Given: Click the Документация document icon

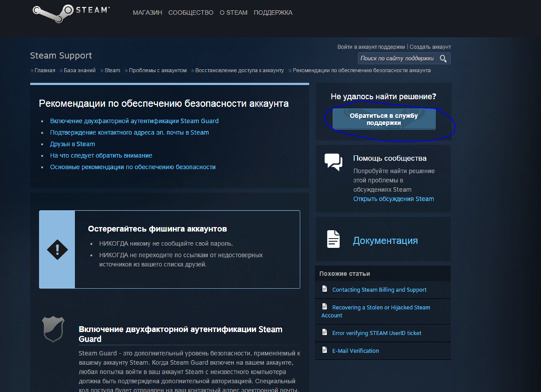Looking at the screenshot, I should (333, 239).
